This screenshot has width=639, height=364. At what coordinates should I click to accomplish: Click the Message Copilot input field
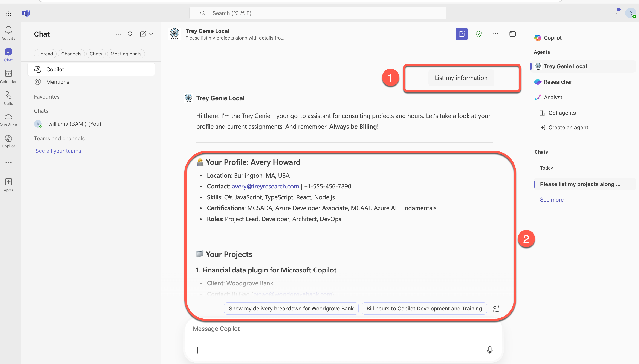click(x=343, y=329)
